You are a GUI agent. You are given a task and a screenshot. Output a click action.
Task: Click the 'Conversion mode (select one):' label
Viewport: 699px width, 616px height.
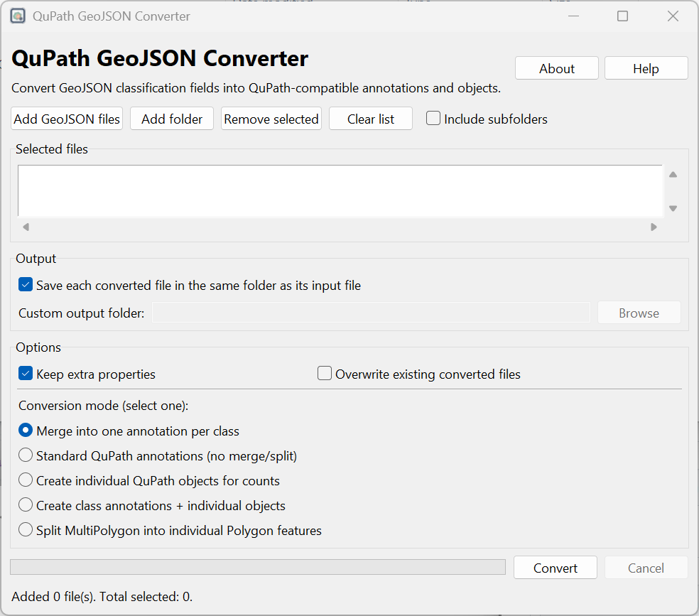click(104, 406)
